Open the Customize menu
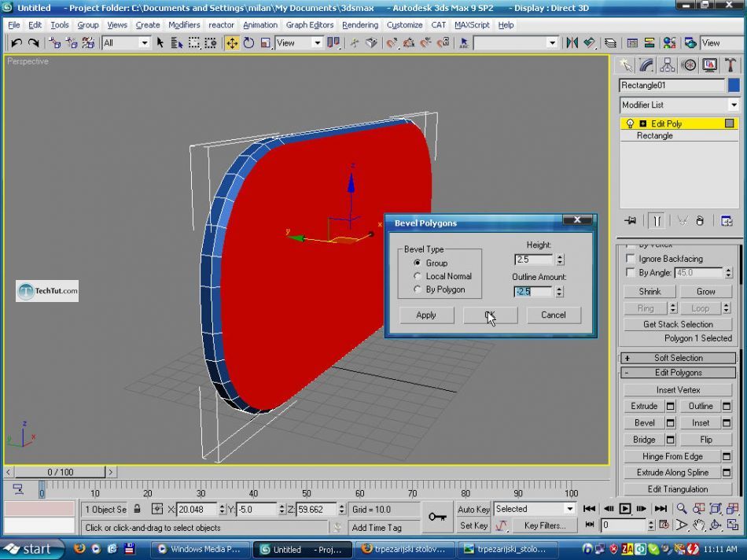This screenshot has height=560, width=747. click(x=404, y=25)
